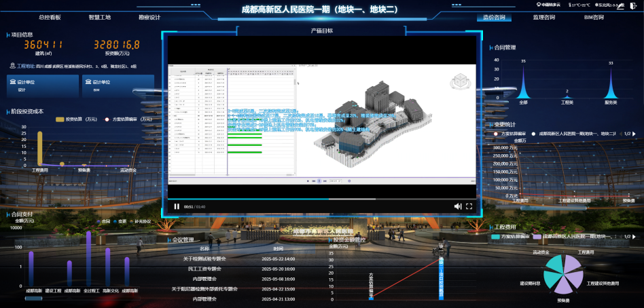Enter fullscreen mode for the video
The width and height of the screenshot is (644, 308).
tap(469, 206)
